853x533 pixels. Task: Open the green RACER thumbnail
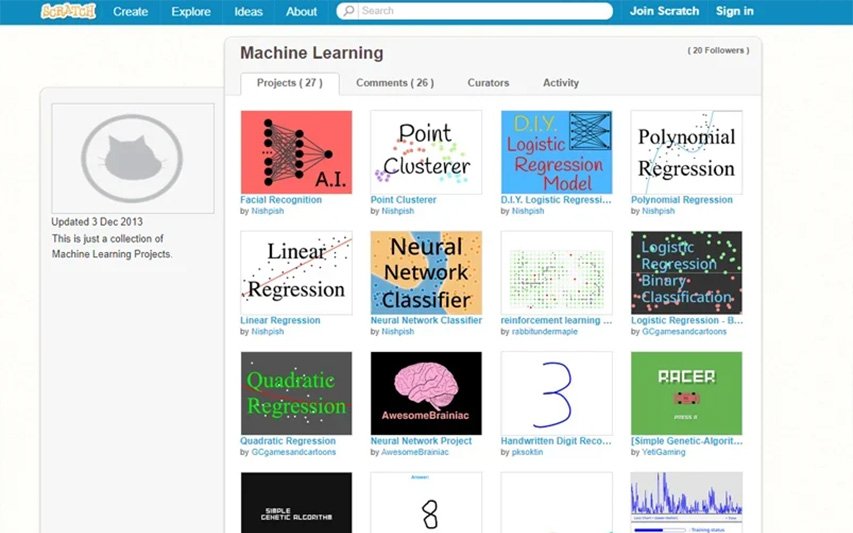687,393
